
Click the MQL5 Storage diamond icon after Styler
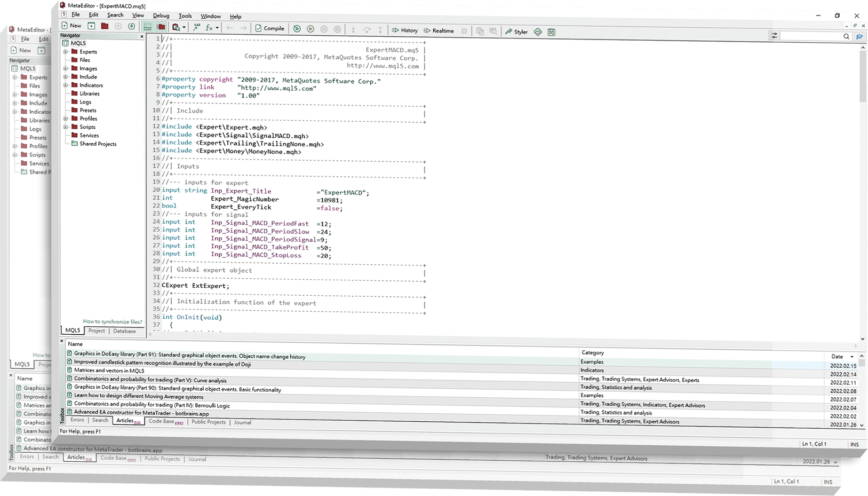pos(538,32)
